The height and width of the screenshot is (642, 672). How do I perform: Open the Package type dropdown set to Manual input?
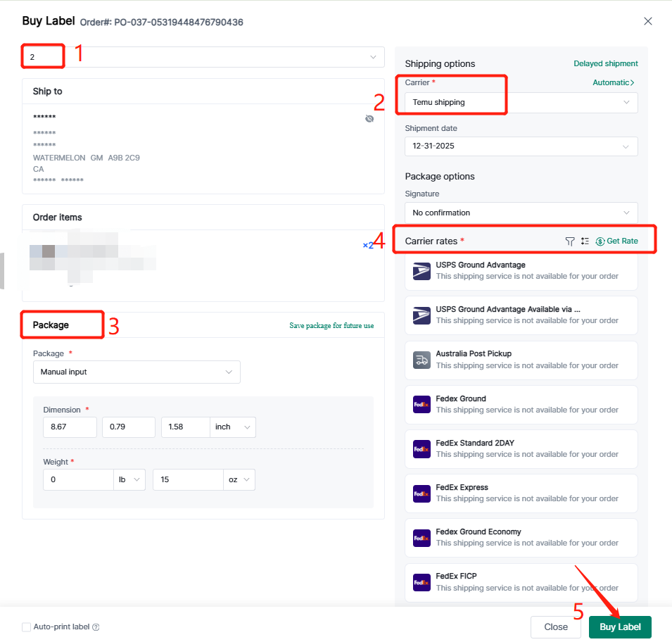click(137, 372)
